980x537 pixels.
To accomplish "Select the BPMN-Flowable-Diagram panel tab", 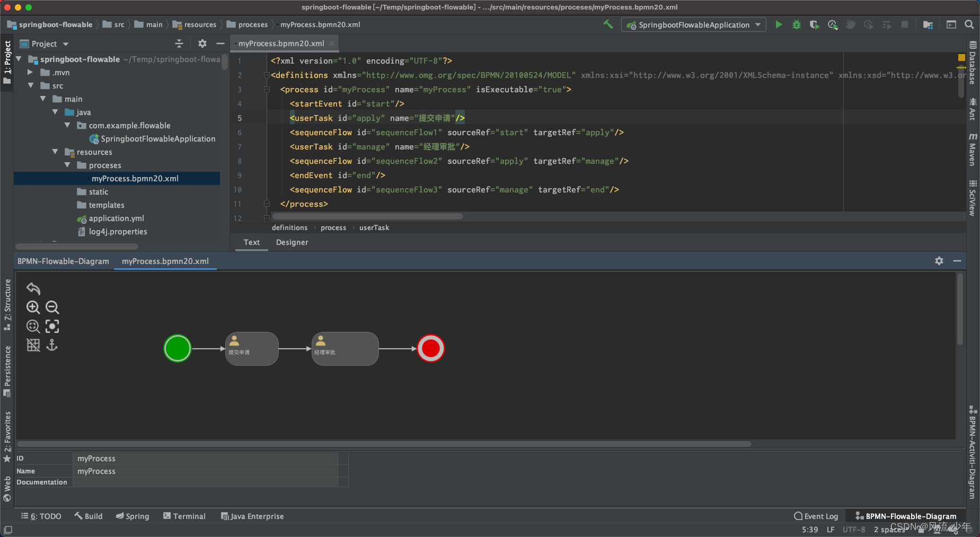I will 63,261.
